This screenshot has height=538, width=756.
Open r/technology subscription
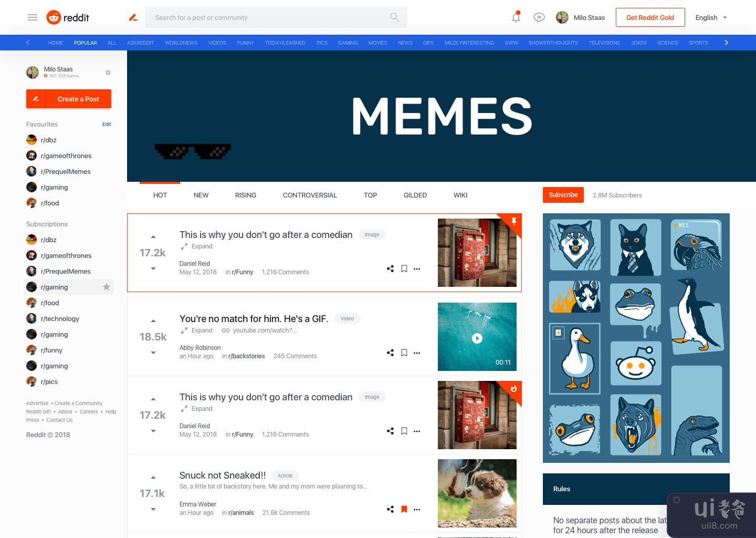pyautogui.click(x=53, y=318)
